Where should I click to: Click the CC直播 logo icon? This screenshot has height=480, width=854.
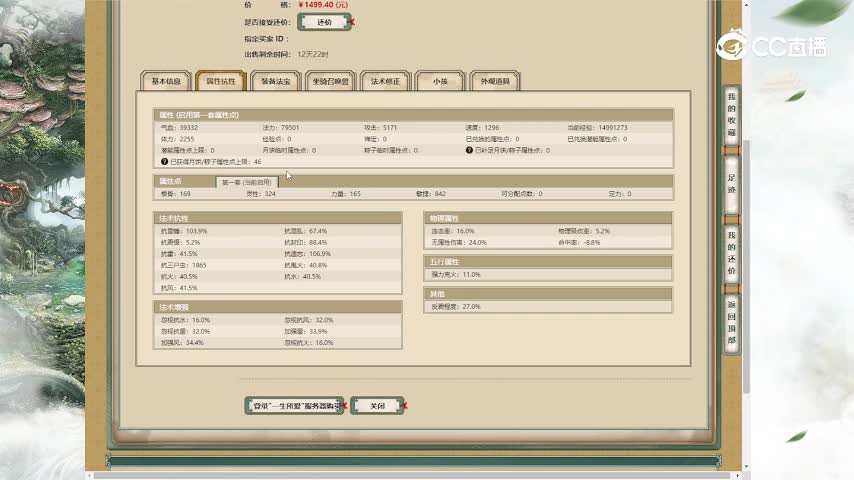[735, 47]
